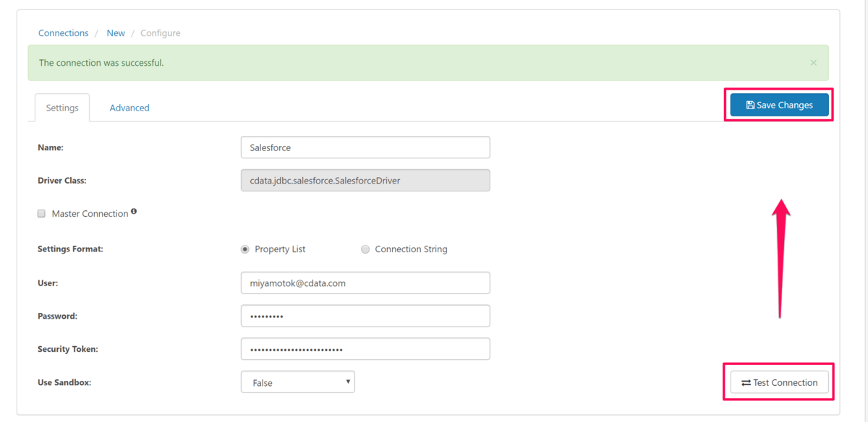Dismiss the success alert with the X

[x=814, y=63]
